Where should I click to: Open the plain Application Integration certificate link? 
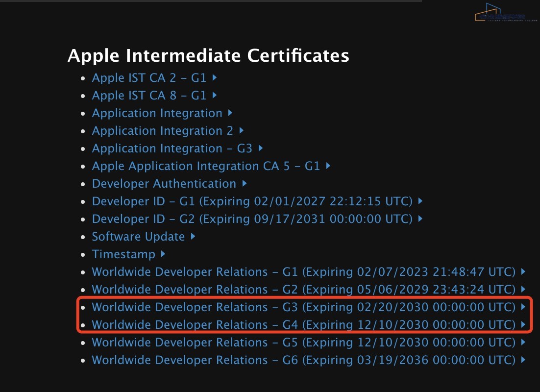point(157,113)
